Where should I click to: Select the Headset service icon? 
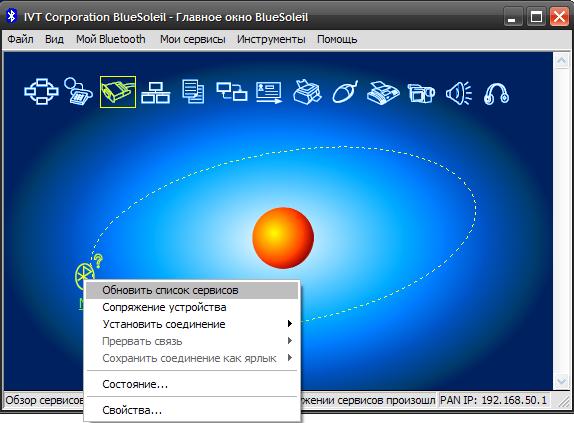pos(496,94)
